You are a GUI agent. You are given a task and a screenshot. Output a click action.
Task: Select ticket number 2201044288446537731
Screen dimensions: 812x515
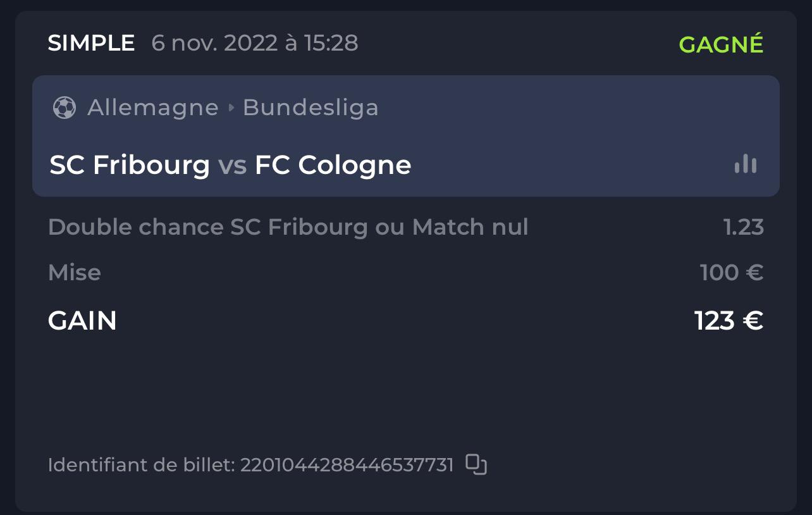click(x=347, y=466)
